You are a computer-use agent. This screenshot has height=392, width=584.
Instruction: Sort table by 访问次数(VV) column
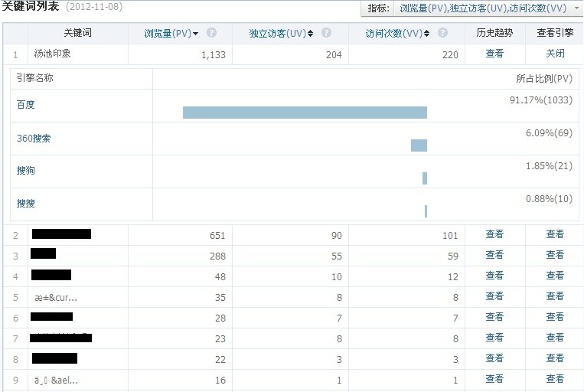coord(397,34)
